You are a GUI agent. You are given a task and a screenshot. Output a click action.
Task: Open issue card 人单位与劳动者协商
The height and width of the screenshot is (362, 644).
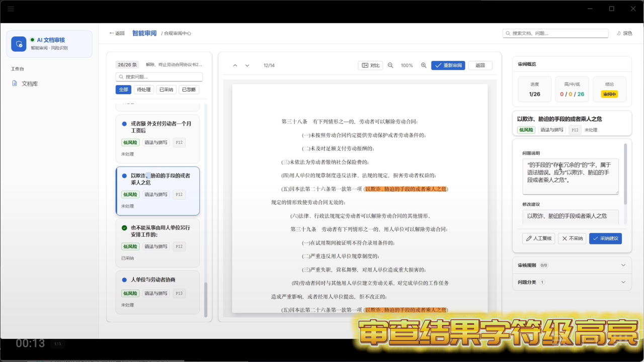(x=157, y=292)
